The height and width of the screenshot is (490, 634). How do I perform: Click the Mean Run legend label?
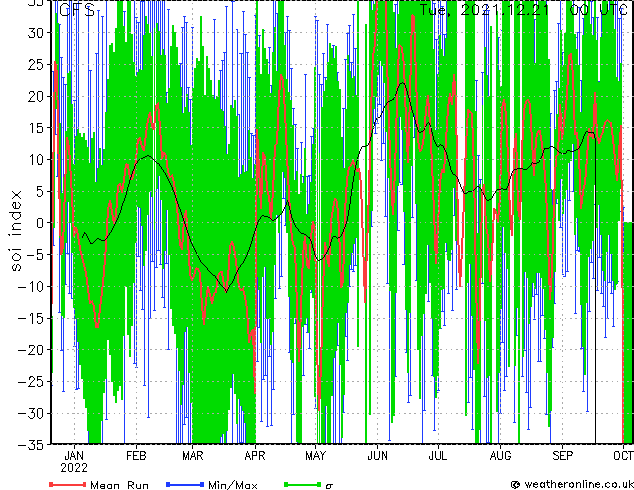tap(120, 485)
